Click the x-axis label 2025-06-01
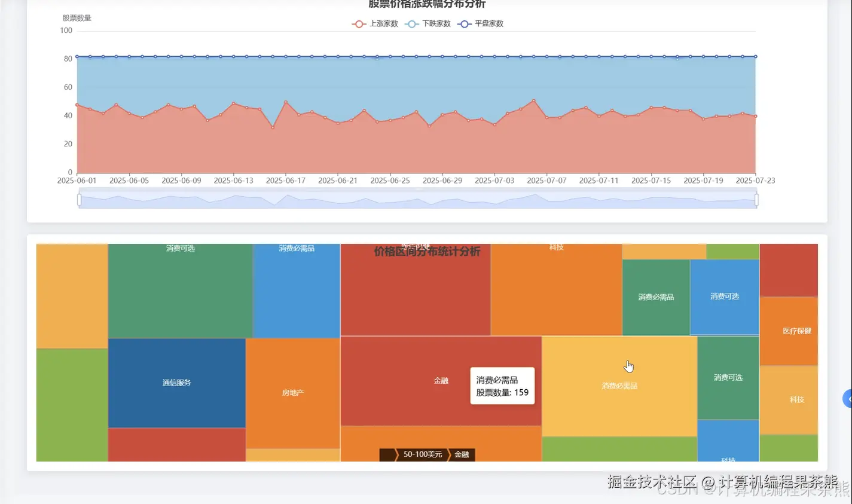 [77, 181]
